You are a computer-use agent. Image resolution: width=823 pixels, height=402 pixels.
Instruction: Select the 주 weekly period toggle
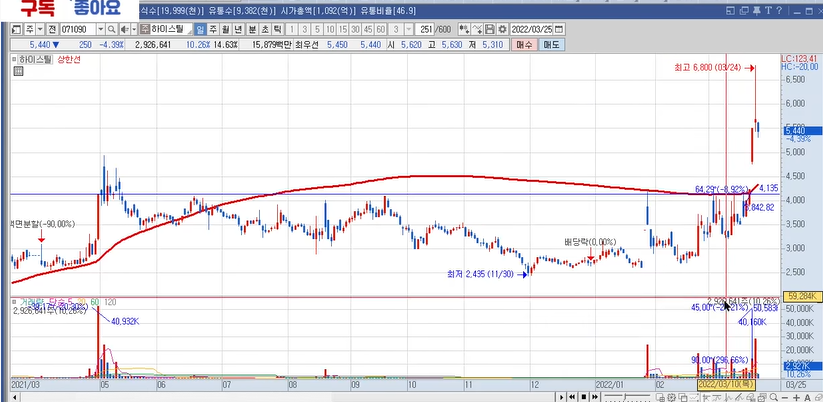[x=212, y=29]
